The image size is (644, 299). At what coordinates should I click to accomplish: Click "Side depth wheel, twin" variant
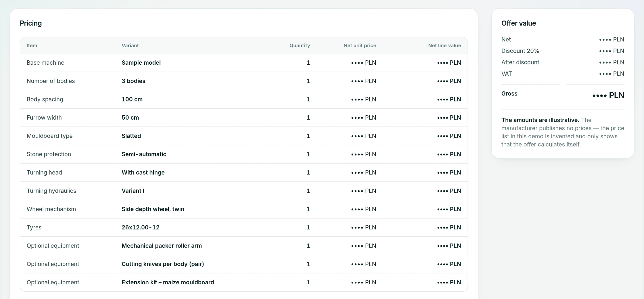153,209
